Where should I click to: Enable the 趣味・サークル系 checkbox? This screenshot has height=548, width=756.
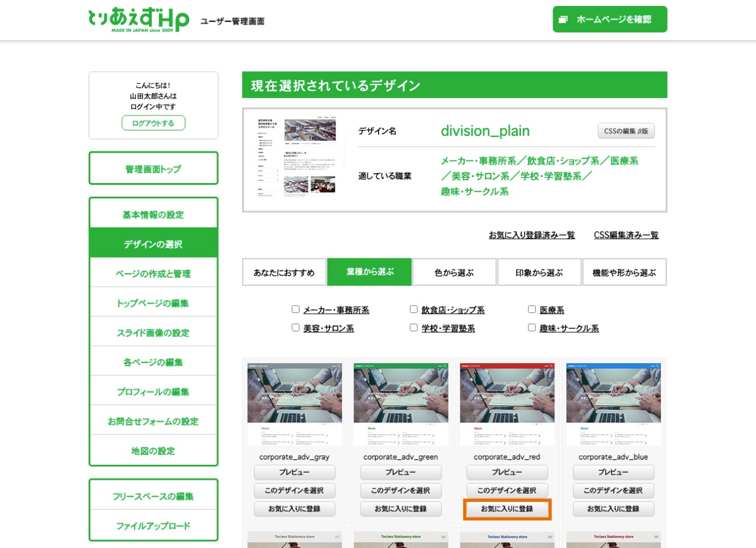pyautogui.click(x=532, y=327)
